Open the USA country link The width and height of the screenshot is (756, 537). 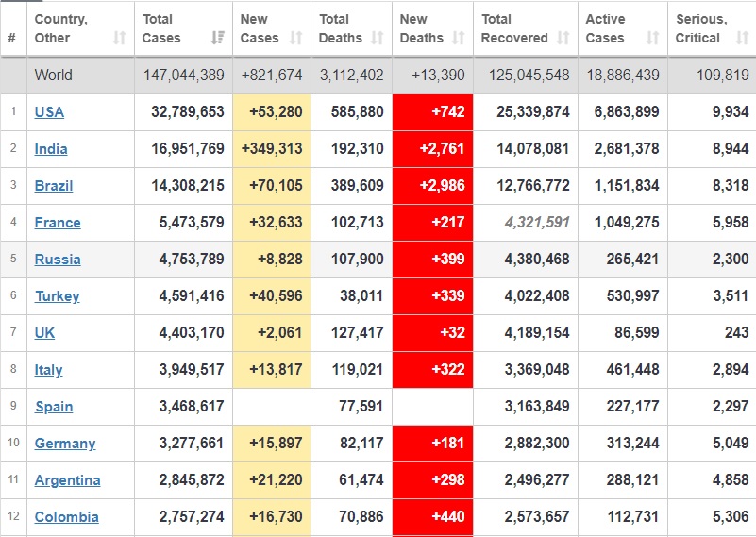(49, 112)
